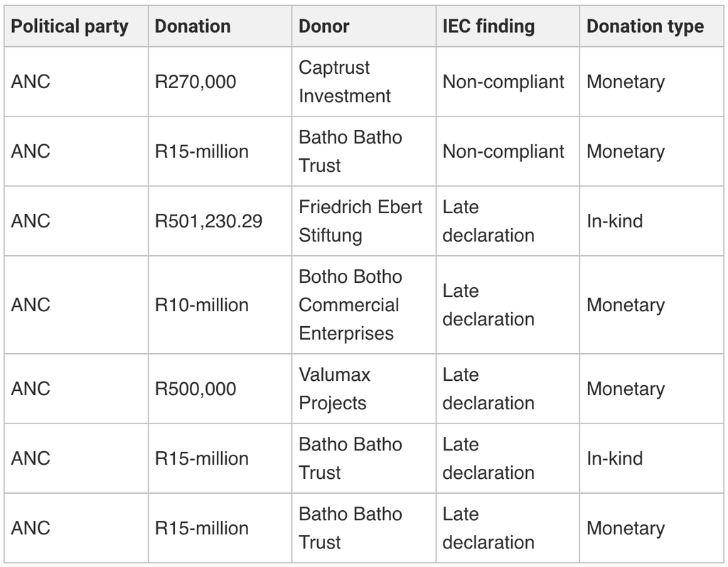Click the In-kind cell for Friedrich Ebert
This screenshot has width=728, height=567.
point(652,221)
